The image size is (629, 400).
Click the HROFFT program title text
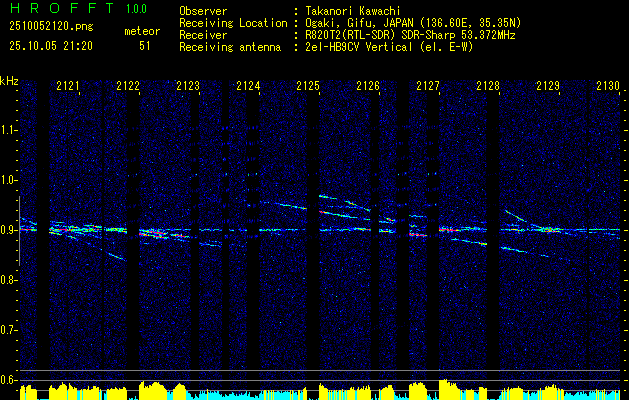point(63,8)
